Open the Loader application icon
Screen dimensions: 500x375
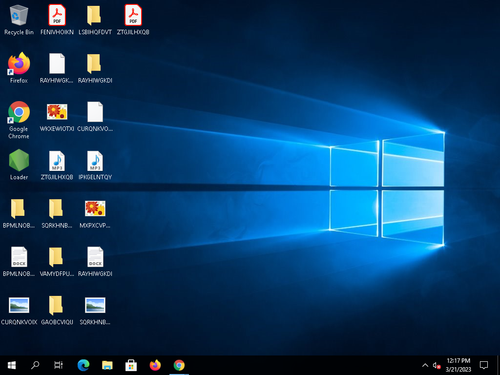19,160
